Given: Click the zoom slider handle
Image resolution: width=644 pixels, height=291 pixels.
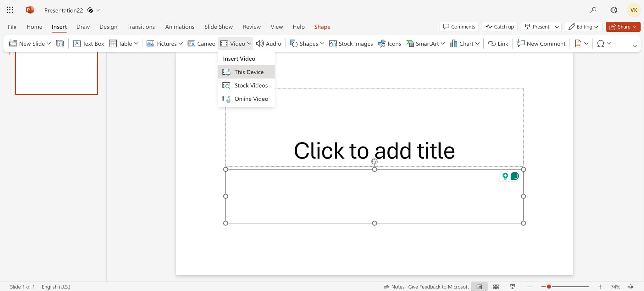Looking at the screenshot, I should click(549, 287).
